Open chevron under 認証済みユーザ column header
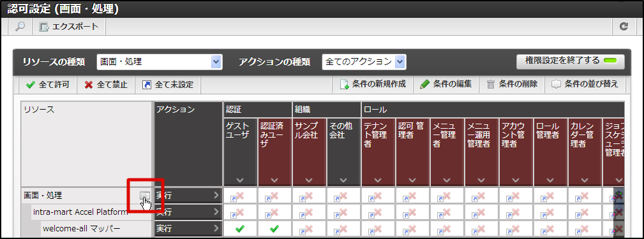The width and height of the screenshot is (644, 239). (x=274, y=180)
